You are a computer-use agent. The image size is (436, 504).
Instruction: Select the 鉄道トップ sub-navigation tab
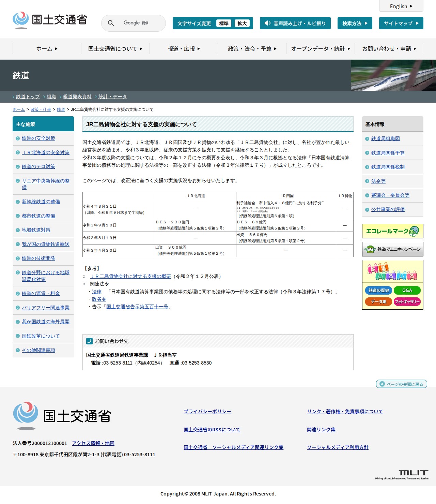point(28,97)
